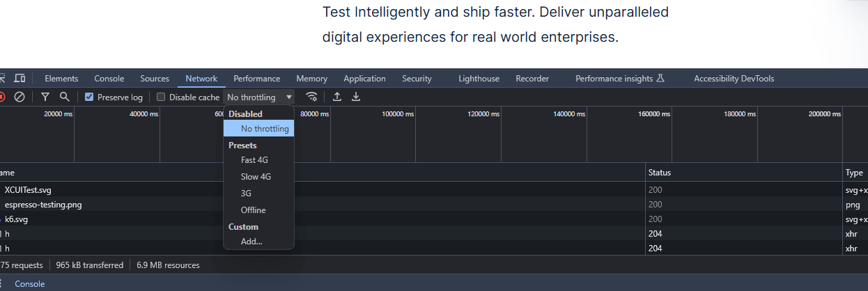Switch to the Recorder tab
Image resolution: width=868 pixels, height=291 pixels.
pos(532,79)
